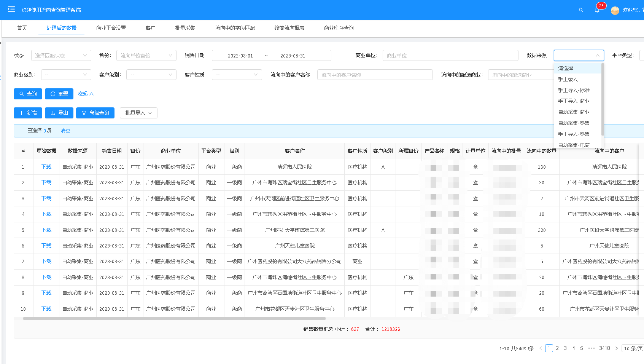Click 下载 link in row 8
The width and height of the screenshot is (644, 364).
click(46, 277)
